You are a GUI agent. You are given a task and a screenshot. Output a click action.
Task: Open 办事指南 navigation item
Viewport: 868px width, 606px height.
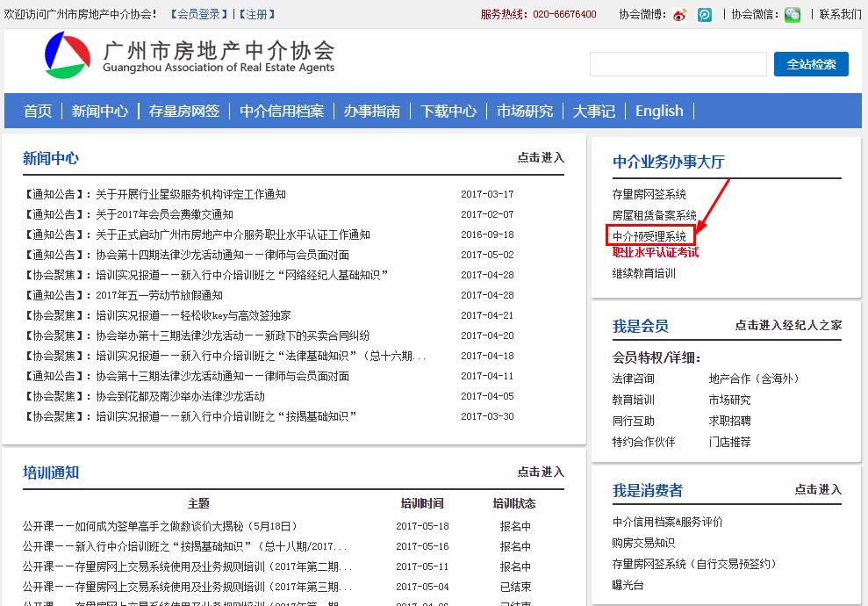[x=372, y=112]
